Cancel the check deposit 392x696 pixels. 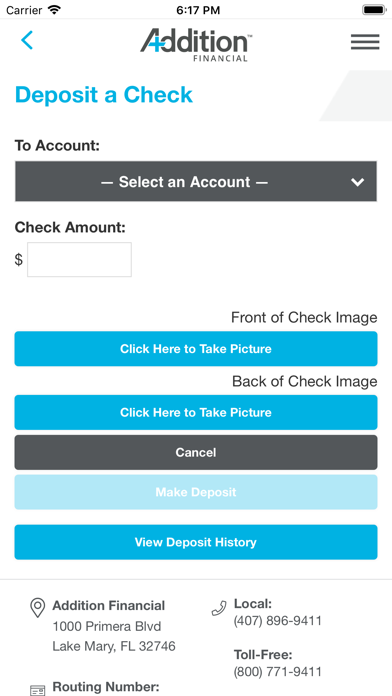pos(196,452)
